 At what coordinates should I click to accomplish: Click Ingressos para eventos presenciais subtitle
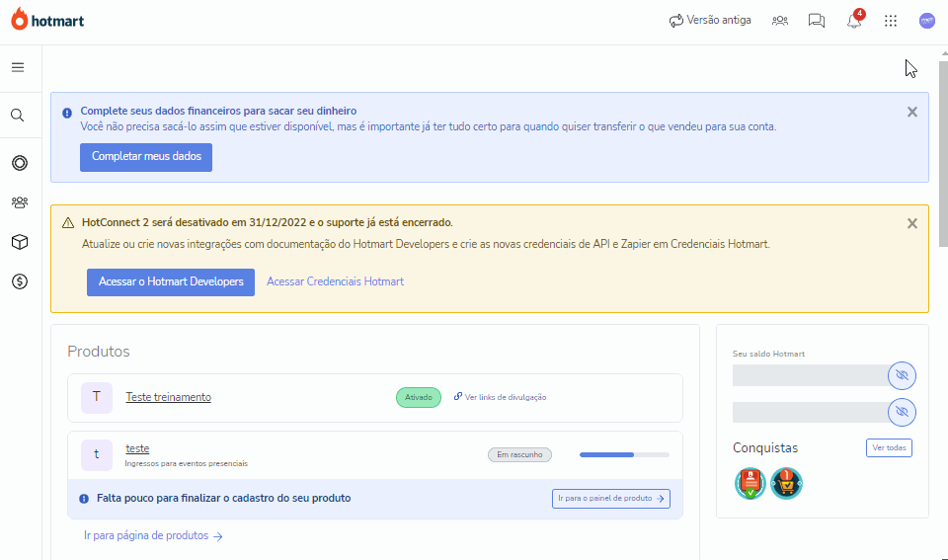pos(187,464)
